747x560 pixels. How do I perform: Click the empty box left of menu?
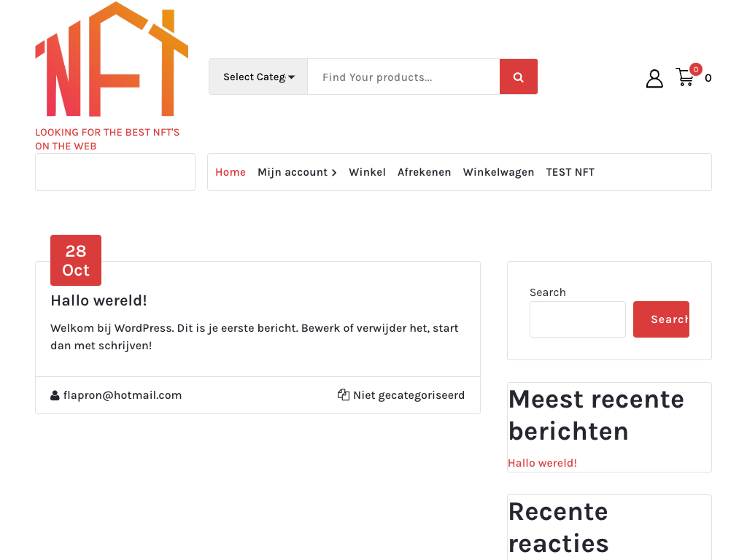point(115,172)
